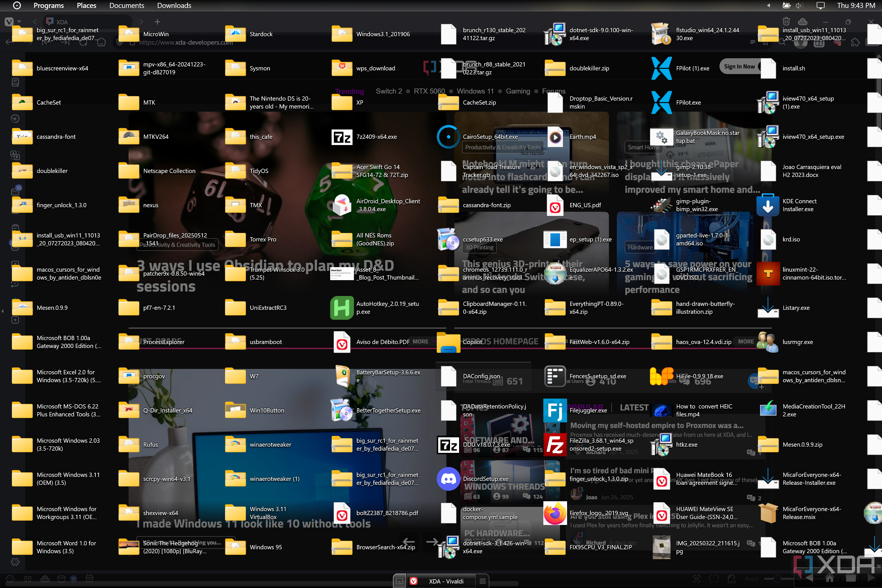The image size is (882, 588).
Task: Open the TidyOS folder
Action: click(235, 171)
